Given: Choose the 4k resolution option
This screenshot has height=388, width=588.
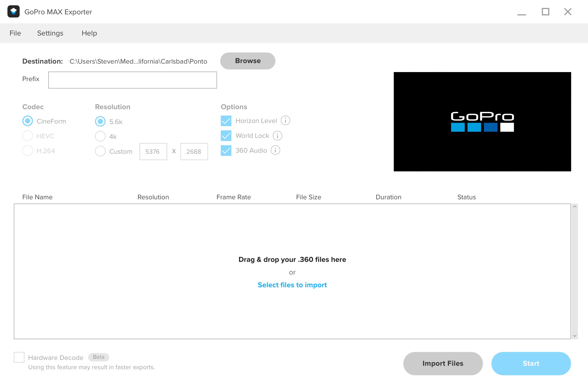Looking at the screenshot, I should [100, 136].
